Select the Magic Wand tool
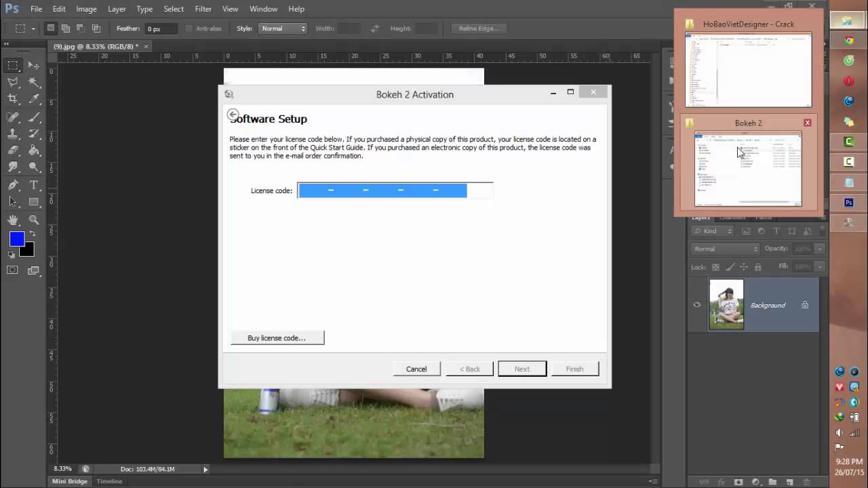The image size is (868, 488). (33, 83)
